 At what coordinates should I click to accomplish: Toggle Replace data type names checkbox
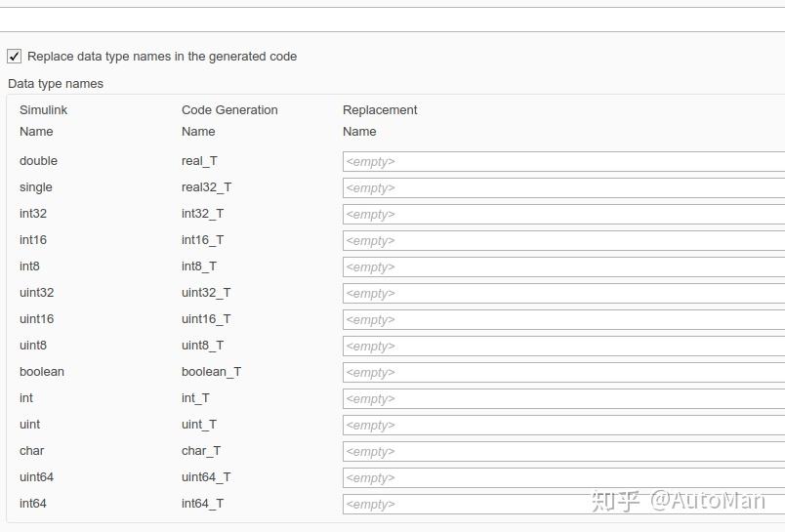coord(15,57)
